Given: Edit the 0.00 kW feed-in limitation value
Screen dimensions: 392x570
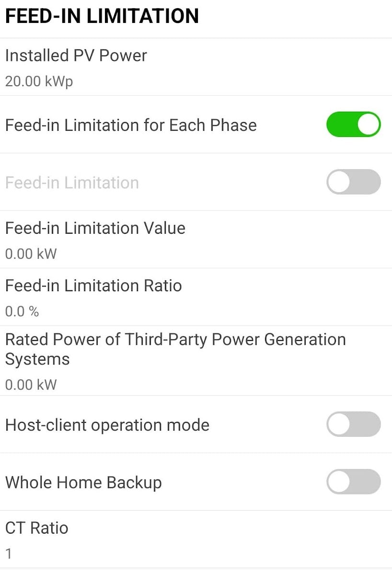Looking at the screenshot, I should 31,254.
